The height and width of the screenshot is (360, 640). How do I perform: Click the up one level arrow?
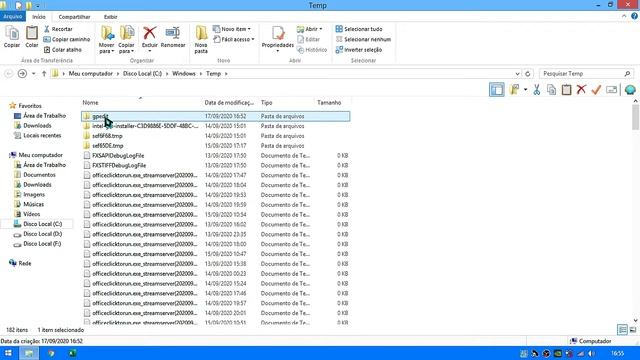44,73
